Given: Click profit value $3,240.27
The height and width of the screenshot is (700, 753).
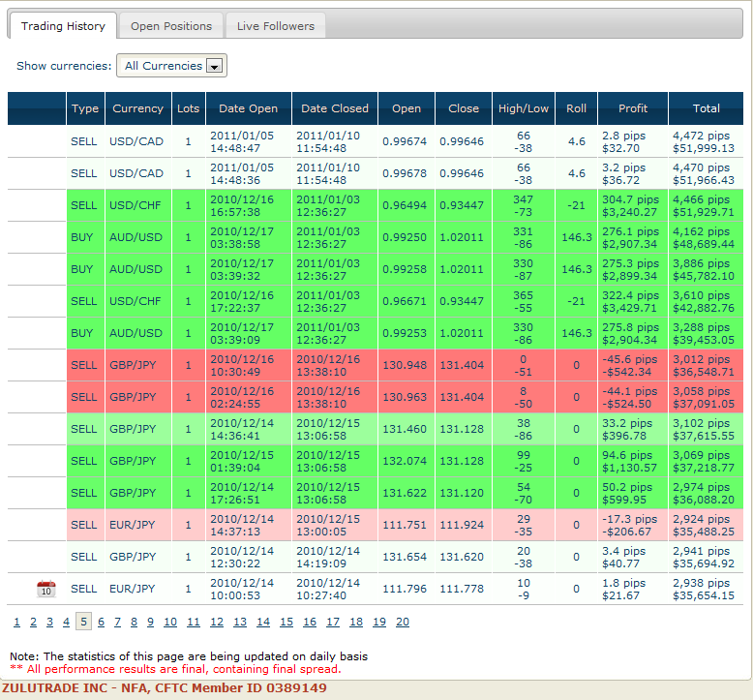Looking at the screenshot, I should (x=629, y=212).
